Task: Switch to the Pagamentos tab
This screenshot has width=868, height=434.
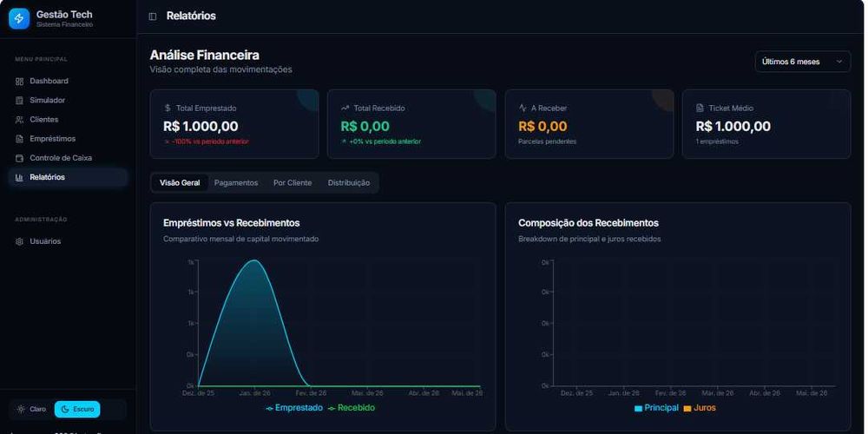Action: [x=236, y=182]
